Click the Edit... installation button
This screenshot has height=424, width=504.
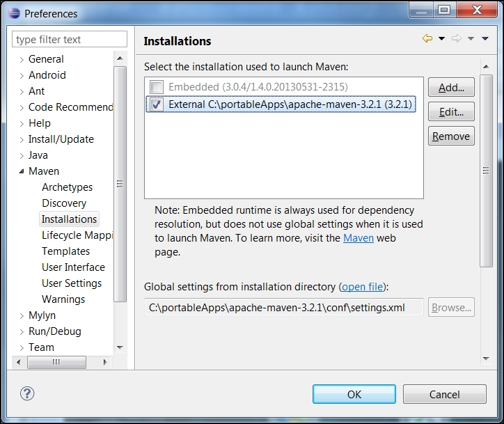pos(451,111)
